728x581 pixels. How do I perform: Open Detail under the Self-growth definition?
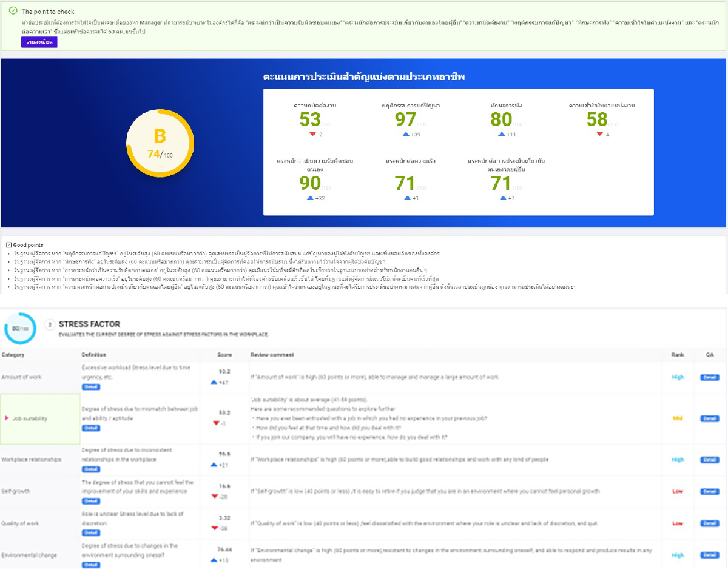tap(91, 501)
